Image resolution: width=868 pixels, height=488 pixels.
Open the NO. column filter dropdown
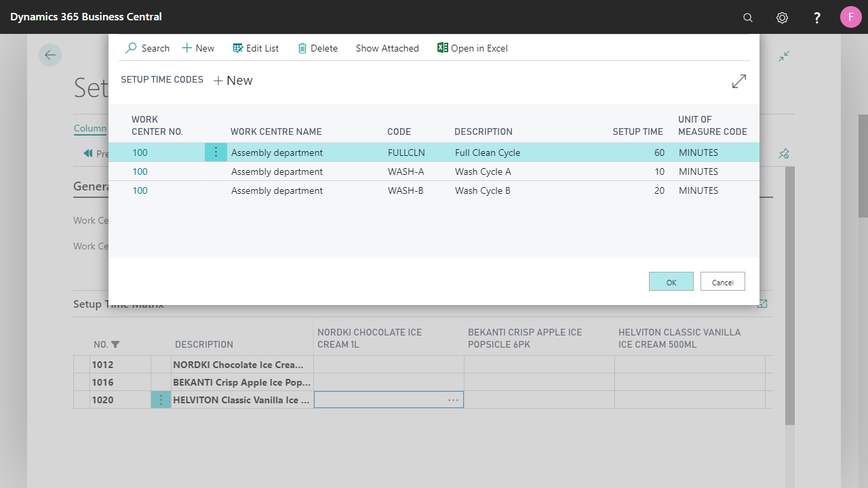(115, 344)
